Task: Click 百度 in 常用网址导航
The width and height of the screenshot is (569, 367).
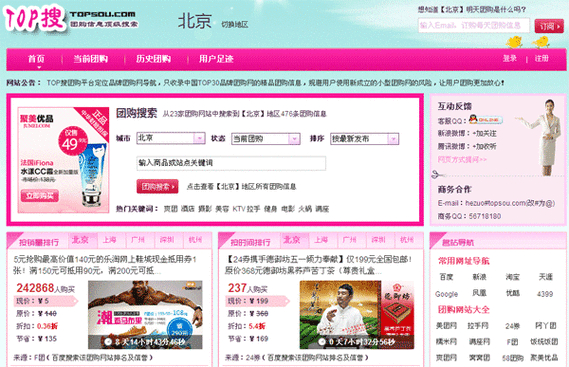Action: [446, 277]
